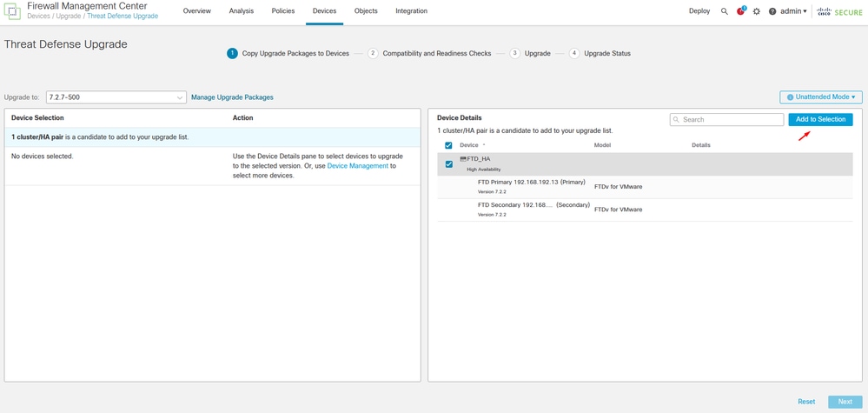
Task: Click Add to Selection button
Action: [820, 120]
